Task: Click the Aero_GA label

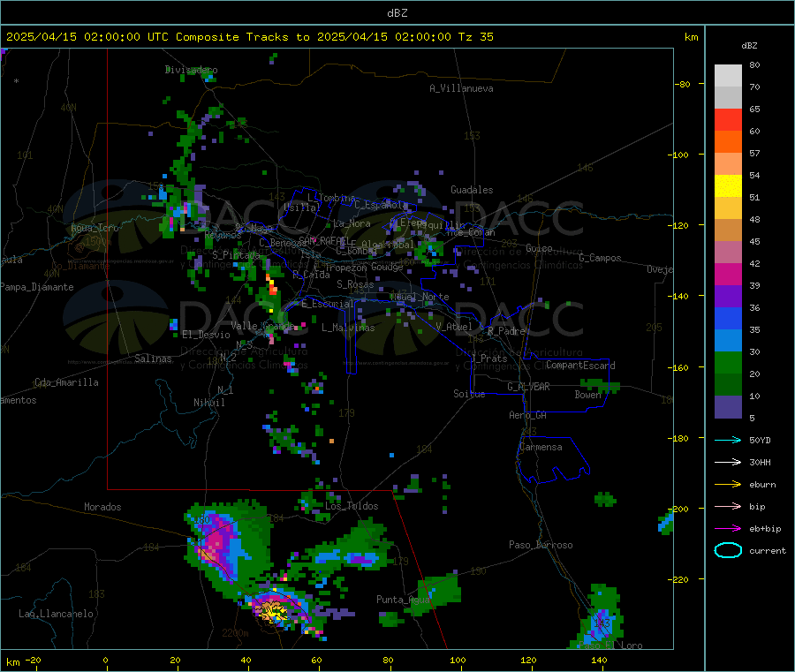Action: point(528,415)
